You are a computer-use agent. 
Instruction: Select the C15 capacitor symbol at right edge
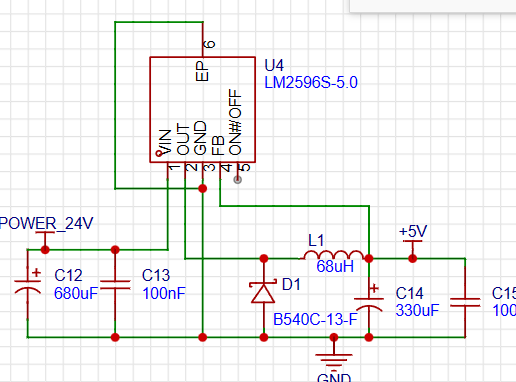point(465,302)
